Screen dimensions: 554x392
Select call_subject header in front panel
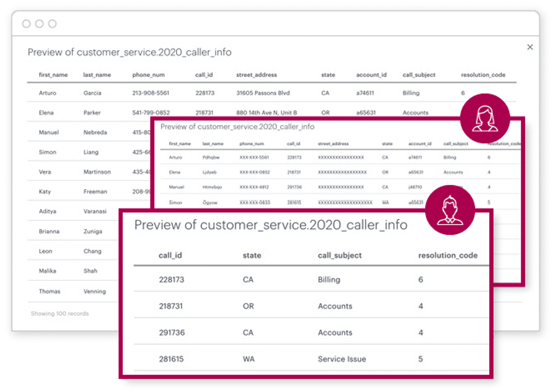(x=339, y=255)
